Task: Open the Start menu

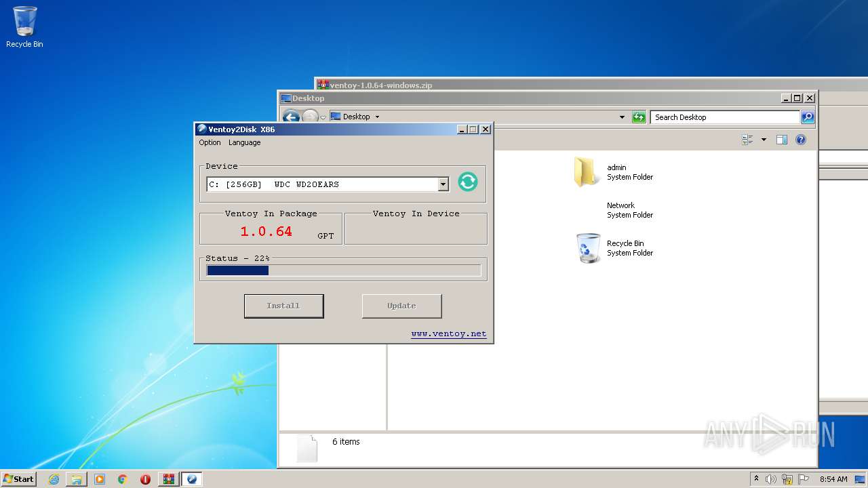Action: click(x=18, y=479)
